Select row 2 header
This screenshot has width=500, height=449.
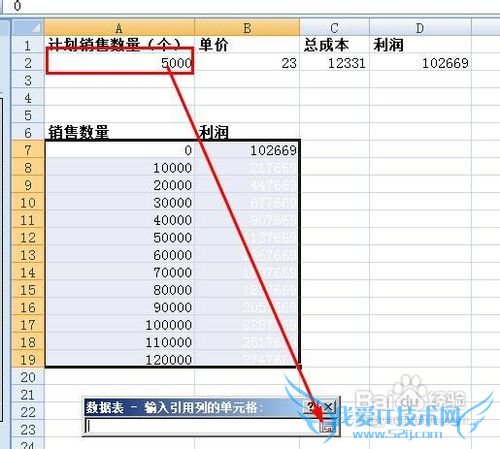pyautogui.click(x=28, y=62)
